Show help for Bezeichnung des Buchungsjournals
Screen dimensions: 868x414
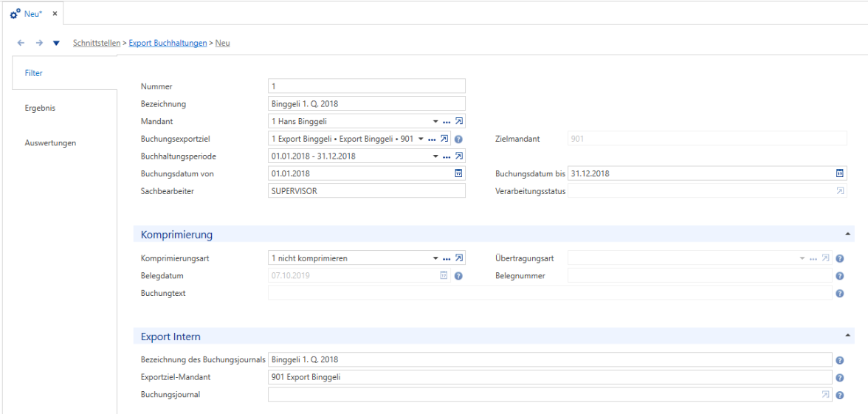(x=840, y=360)
